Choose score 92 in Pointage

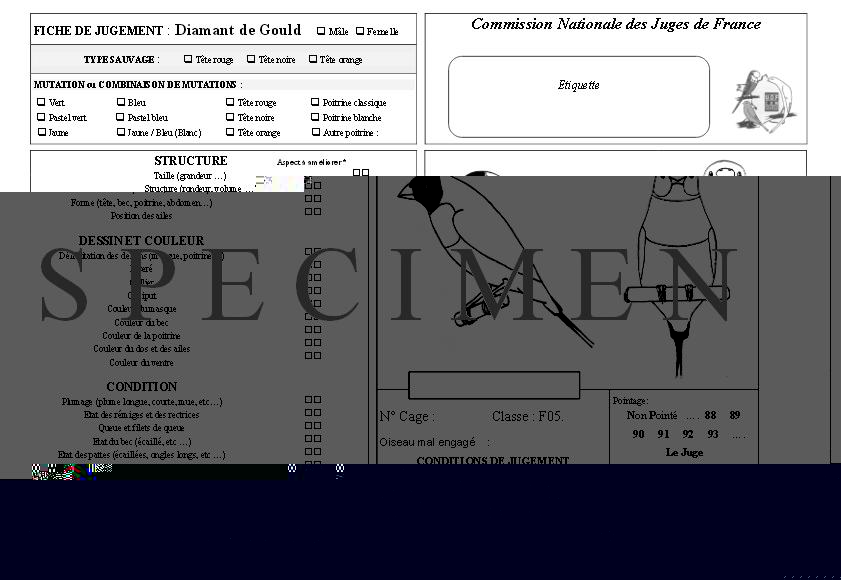[688, 435]
